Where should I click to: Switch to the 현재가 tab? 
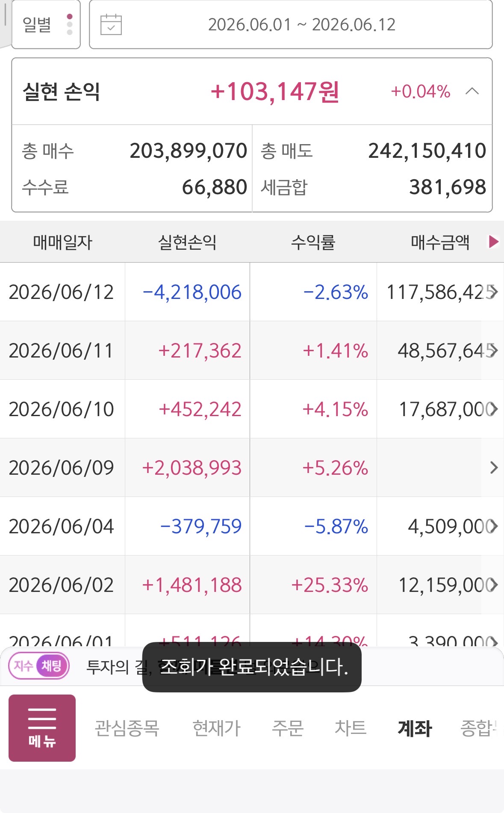click(x=217, y=728)
